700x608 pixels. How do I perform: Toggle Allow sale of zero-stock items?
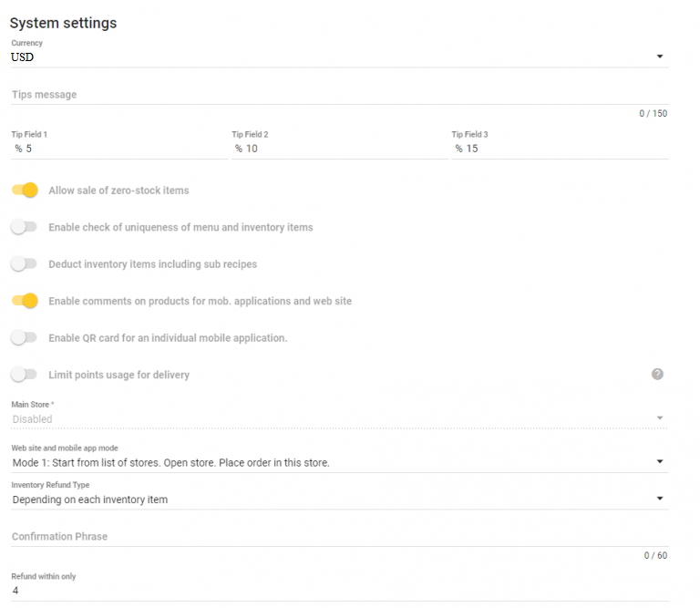click(x=25, y=191)
